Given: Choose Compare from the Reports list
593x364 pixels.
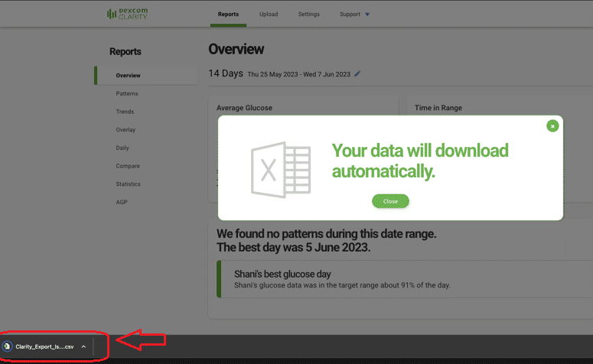Looking at the screenshot, I should pyautogui.click(x=127, y=166).
